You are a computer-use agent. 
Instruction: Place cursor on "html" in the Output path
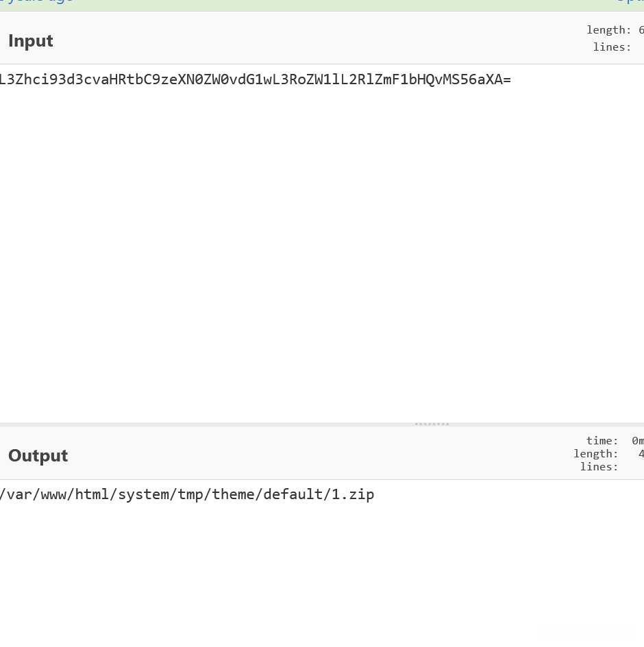coord(92,494)
